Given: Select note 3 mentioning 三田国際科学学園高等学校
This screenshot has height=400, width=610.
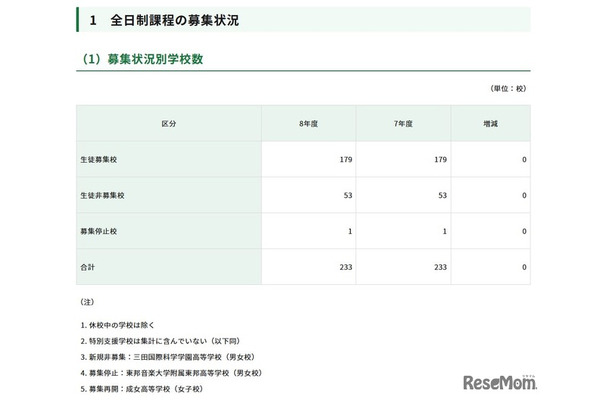Looking at the screenshot, I should [x=174, y=355].
